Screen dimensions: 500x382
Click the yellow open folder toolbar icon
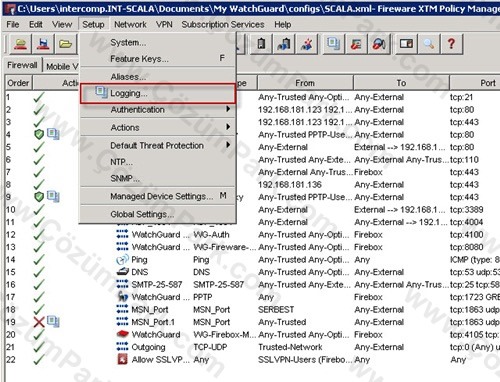(x=65, y=44)
